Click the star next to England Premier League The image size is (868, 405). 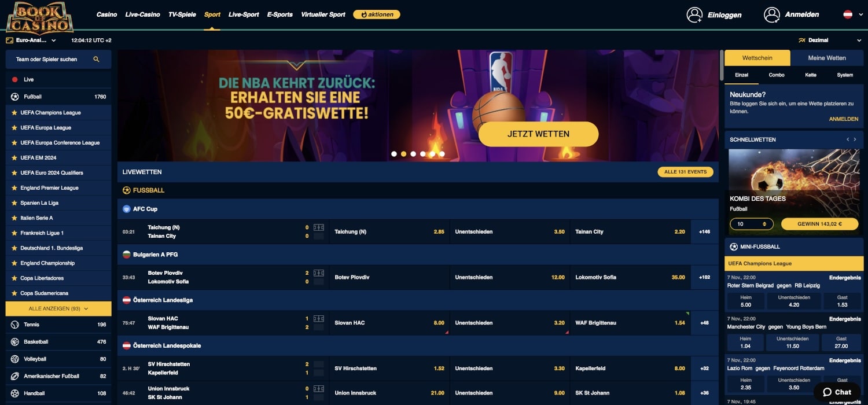coord(14,187)
